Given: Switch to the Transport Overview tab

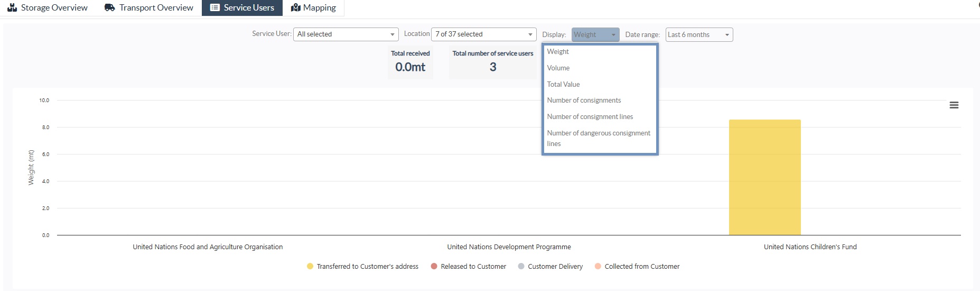Looking at the screenshot, I should click(x=149, y=7).
